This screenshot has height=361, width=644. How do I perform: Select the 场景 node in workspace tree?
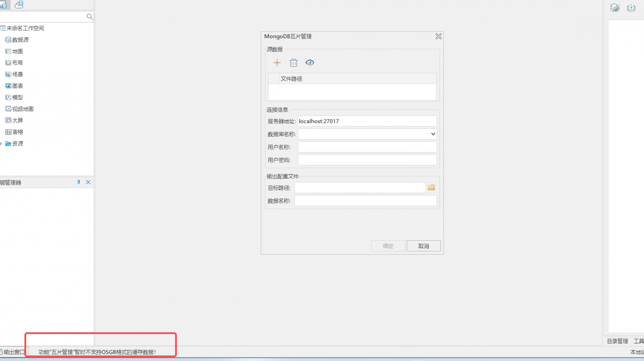point(14,74)
